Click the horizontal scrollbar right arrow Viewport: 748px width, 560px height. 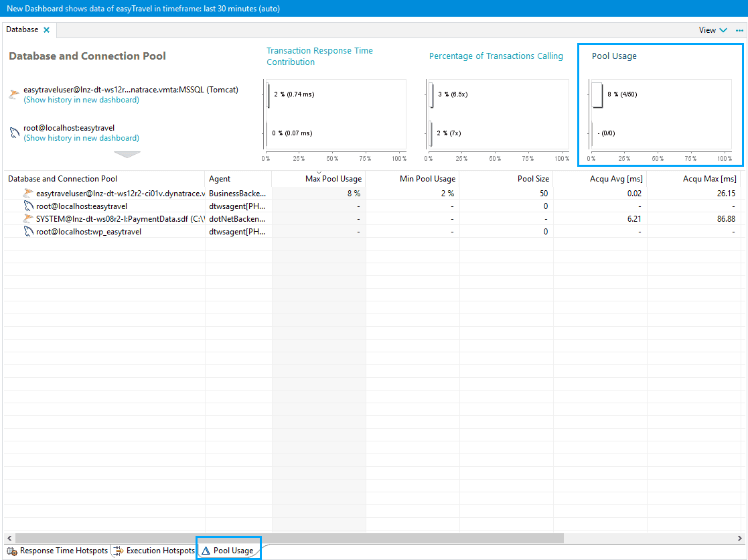740,538
